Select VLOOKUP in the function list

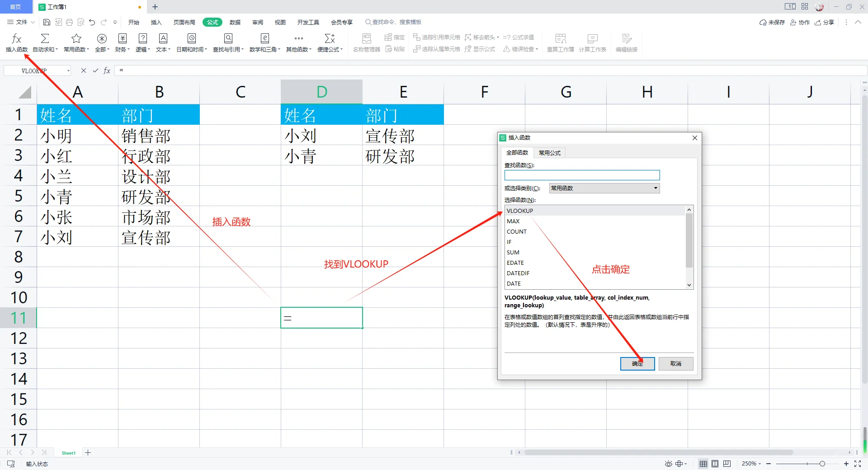click(542, 211)
